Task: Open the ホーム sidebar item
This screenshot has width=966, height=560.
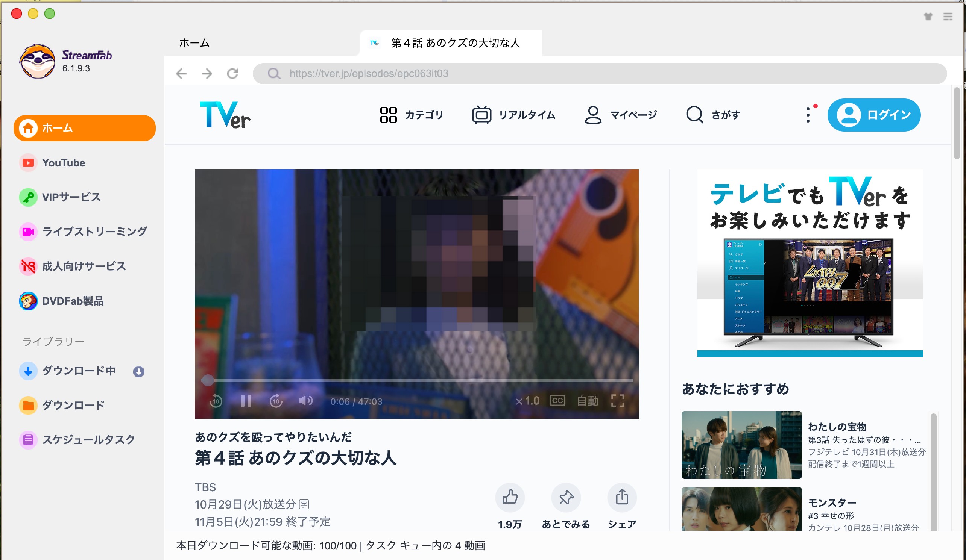Action: [84, 128]
